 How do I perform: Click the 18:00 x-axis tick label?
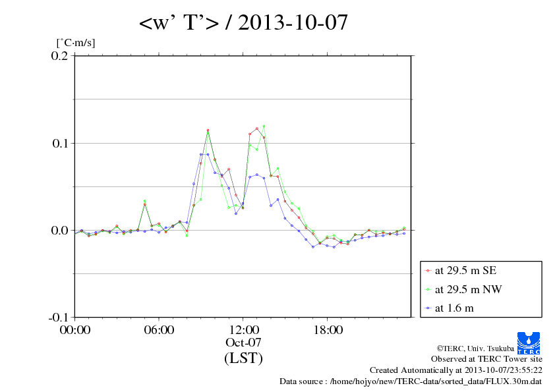point(328,330)
